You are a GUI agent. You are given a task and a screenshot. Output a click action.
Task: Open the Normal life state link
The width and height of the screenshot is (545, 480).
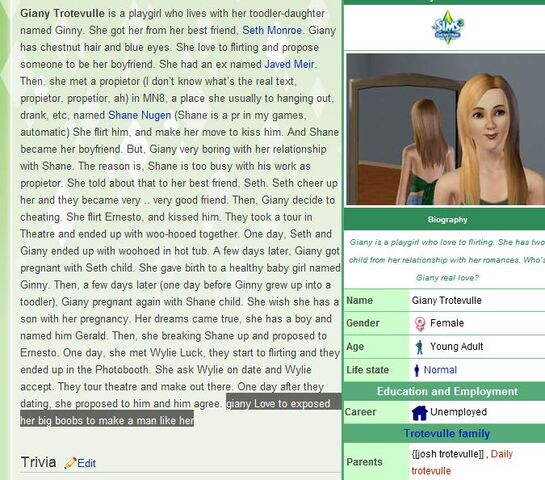(440, 370)
